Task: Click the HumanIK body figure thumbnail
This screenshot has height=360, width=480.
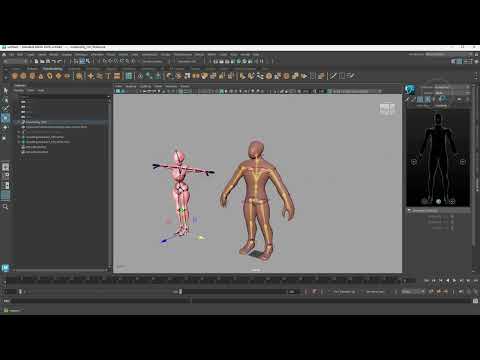Action: pos(438,158)
